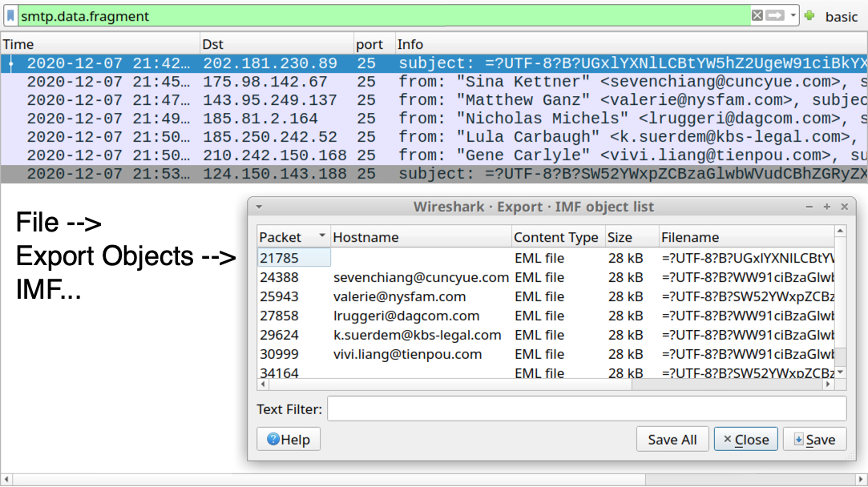Select object row for packet 21785
Viewport: 868px width, 487px height.
pyautogui.click(x=546, y=258)
